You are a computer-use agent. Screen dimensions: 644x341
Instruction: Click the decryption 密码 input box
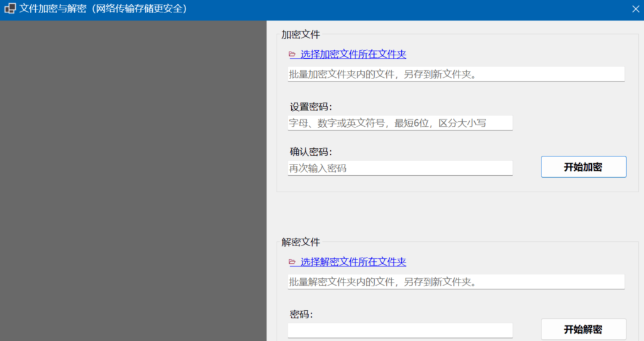[400, 330]
